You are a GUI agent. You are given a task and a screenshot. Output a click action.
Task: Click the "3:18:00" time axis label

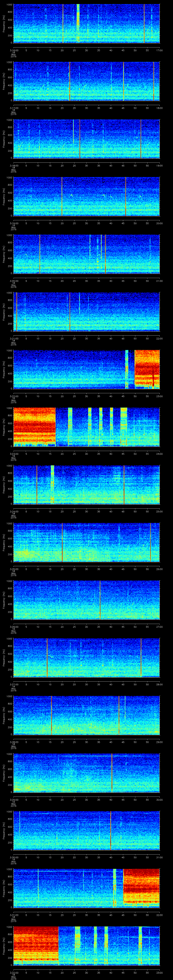point(14,165)
